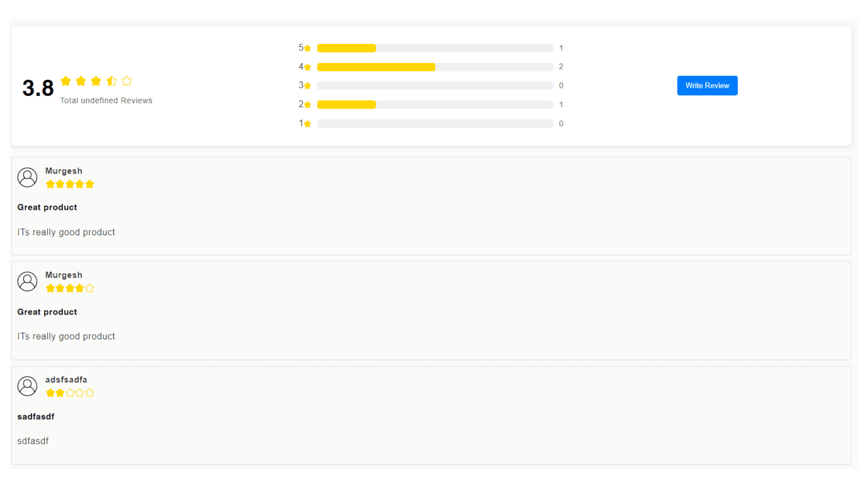Click the empty fifth star in second Murgesh review
The image size is (868, 488).
point(90,288)
